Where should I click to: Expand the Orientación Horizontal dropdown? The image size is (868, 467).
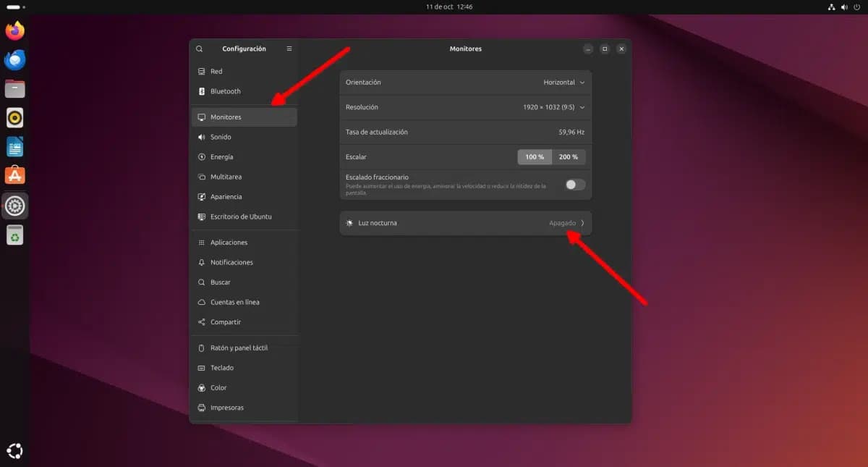tap(564, 83)
